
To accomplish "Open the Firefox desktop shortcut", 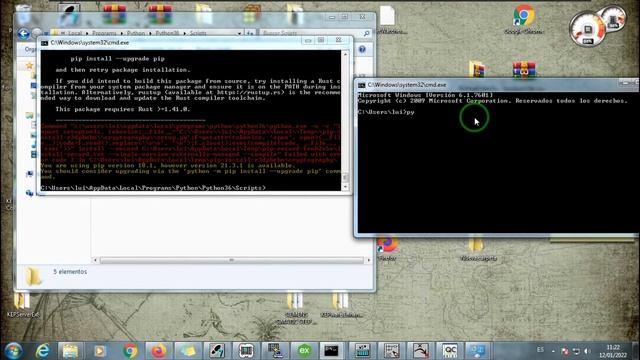I will pyautogui.click(x=387, y=248).
